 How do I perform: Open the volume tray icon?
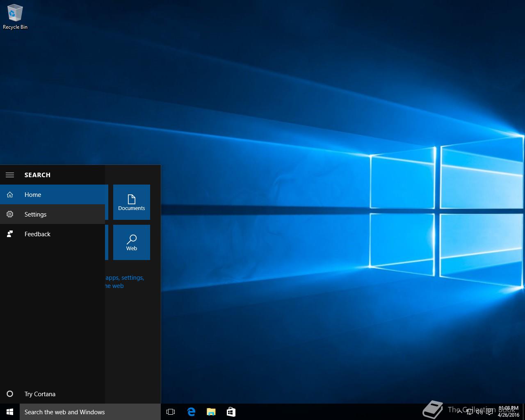coord(479,412)
